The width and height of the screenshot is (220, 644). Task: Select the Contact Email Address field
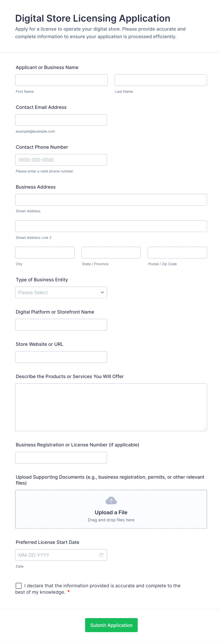(x=61, y=120)
